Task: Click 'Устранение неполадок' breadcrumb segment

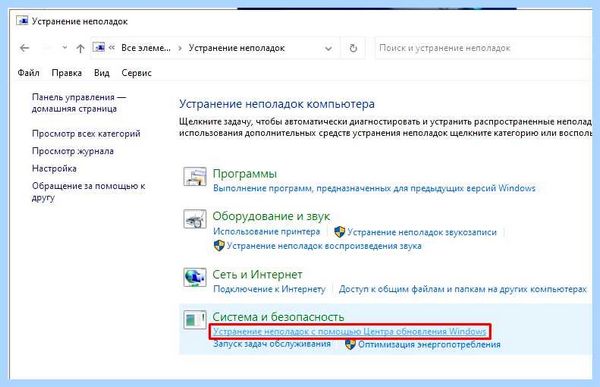Action: pos(236,48)
